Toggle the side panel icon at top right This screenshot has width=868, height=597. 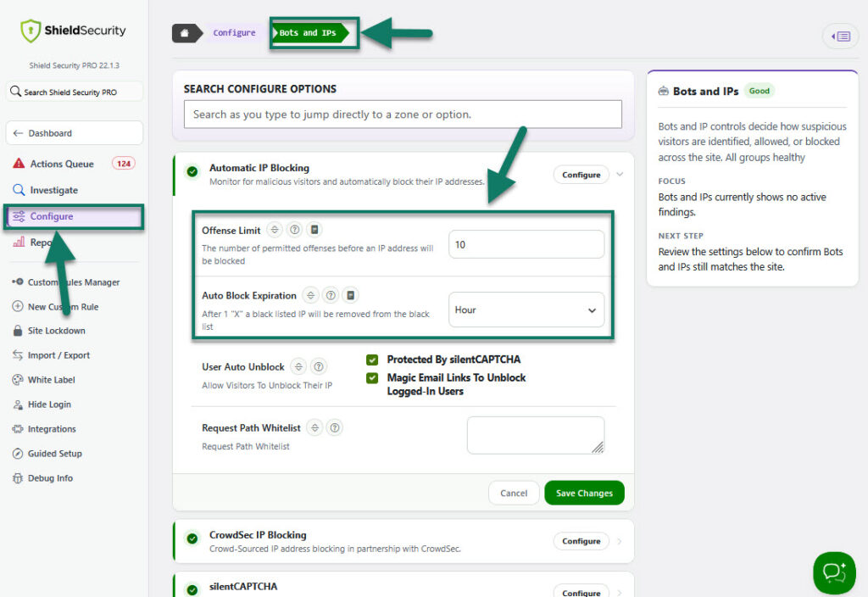coord(840,36)
